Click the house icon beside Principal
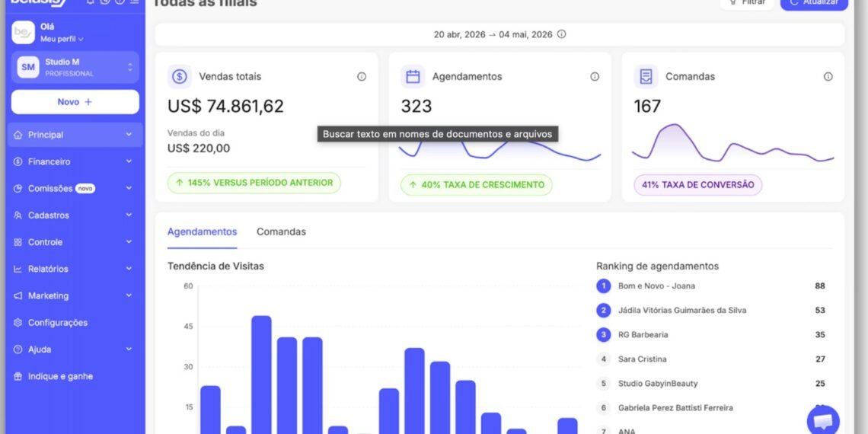 tap(18, 135)
